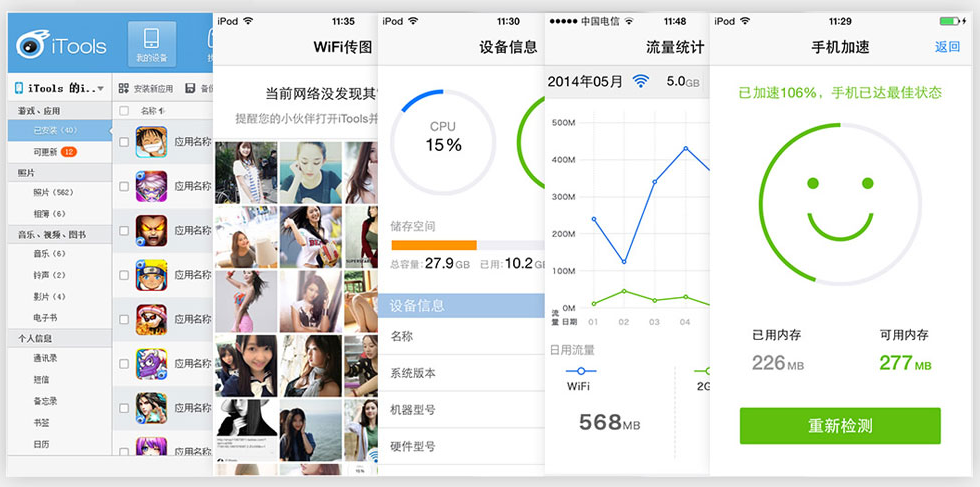Tick checkbox for the blonde ninja app

(x=124, y=275)
